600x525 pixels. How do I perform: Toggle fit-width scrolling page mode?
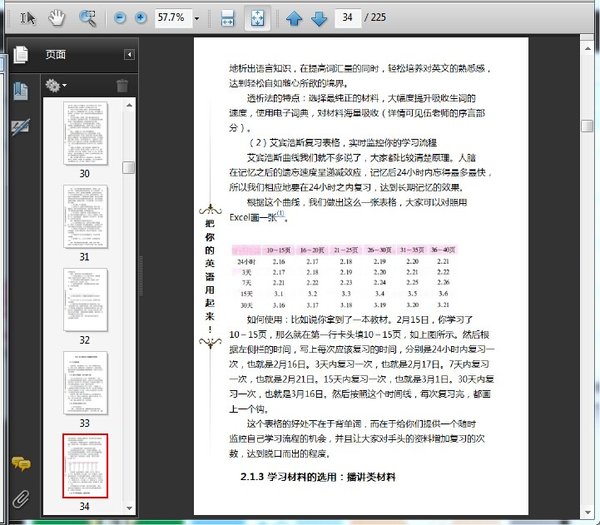tap(227, 19)
